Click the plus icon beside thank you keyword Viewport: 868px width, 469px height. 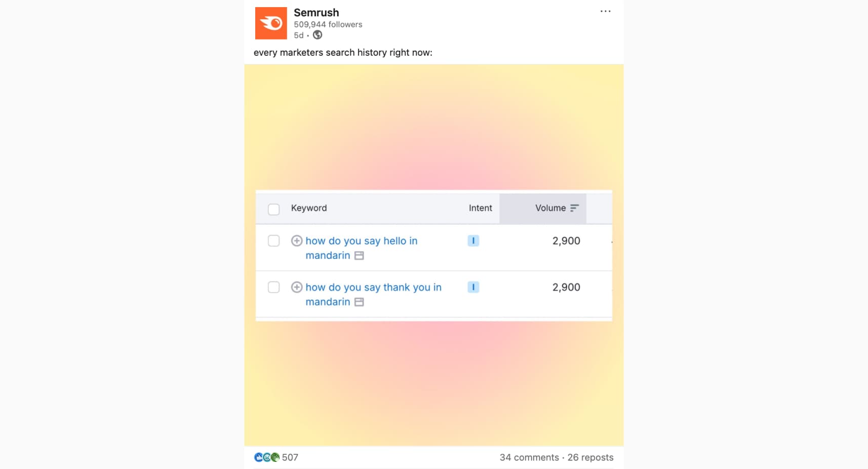(x=297, y=288)
